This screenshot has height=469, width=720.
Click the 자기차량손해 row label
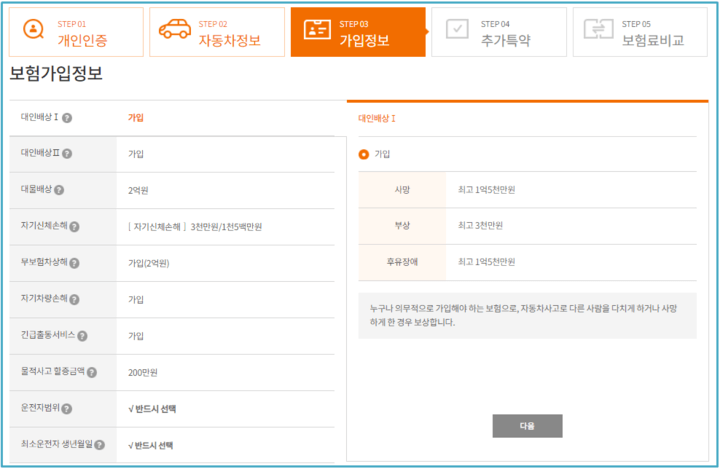click(44, 298)
